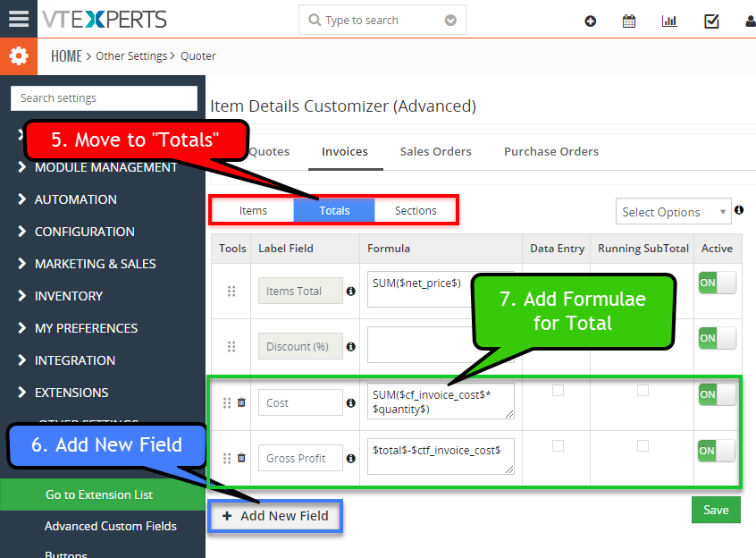Toggle Active switch for Gross Profit
Image resolution: width=756 pixels, height=558 pixels.
(717, 451)
